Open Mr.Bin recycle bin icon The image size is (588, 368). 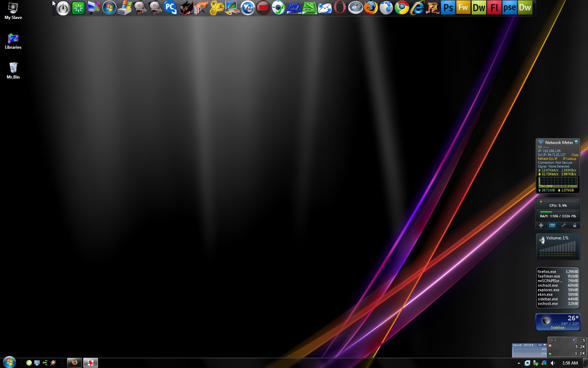pyautogui.click(x=13, y=71)
